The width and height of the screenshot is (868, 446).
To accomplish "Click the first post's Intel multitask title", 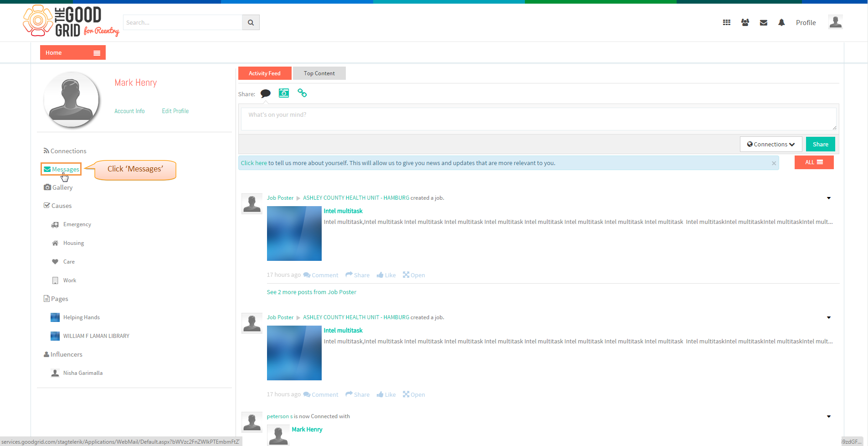I will tap(343, 211).
